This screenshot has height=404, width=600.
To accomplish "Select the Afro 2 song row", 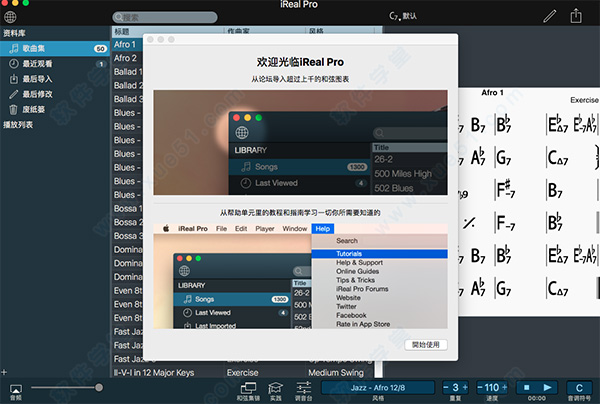I will coord(127,58).
